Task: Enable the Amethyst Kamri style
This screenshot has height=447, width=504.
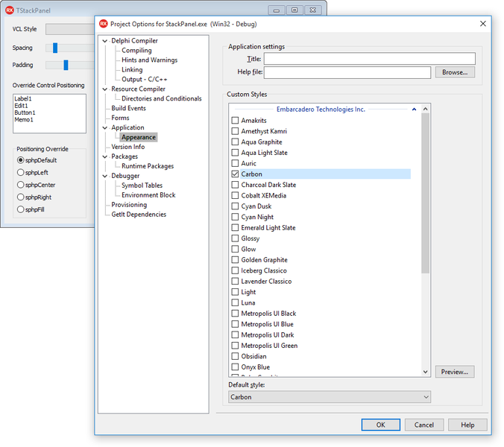Action: point(235,131)
